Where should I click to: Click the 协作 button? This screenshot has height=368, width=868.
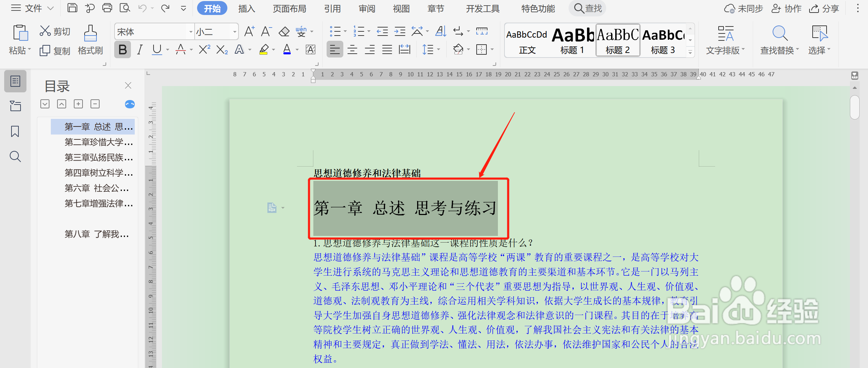pos(787,8)
